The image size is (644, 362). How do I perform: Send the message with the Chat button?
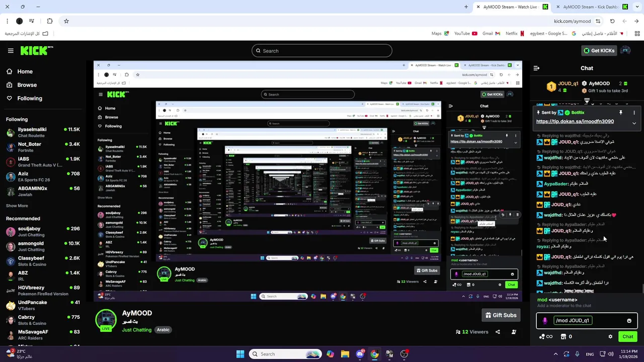pyautogui.click(x=628, y=337)
